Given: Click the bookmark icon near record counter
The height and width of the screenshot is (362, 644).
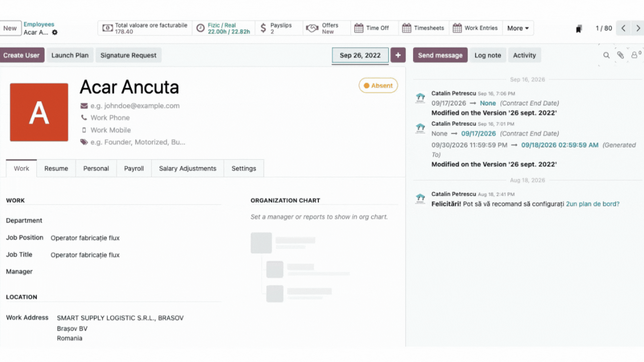Looking at the screenshot, I should (x=579, y=29).
